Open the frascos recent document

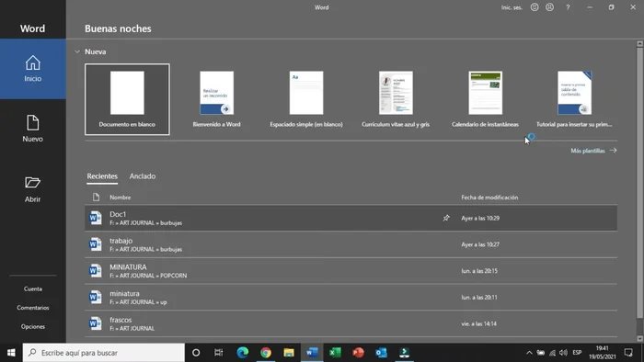(x=351, y=323)
